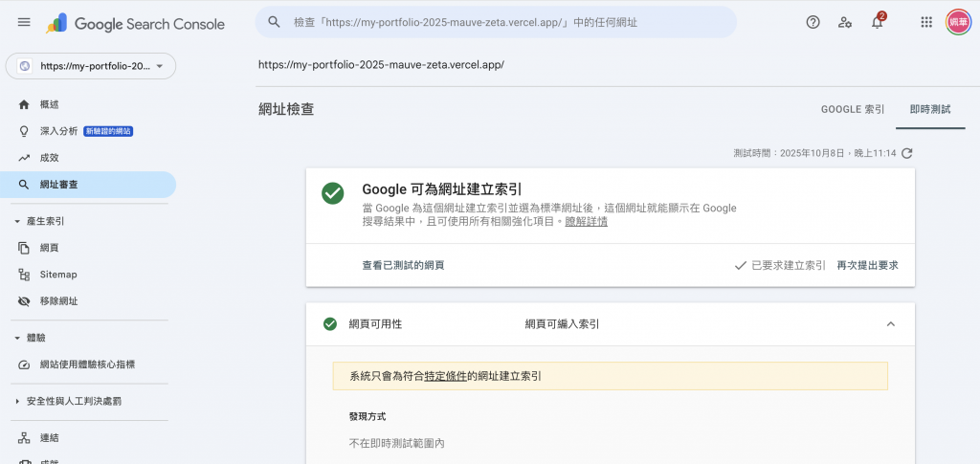Open the account avatar menu
The height and width of the screenshot is (464, 980).
click(958, 22)
